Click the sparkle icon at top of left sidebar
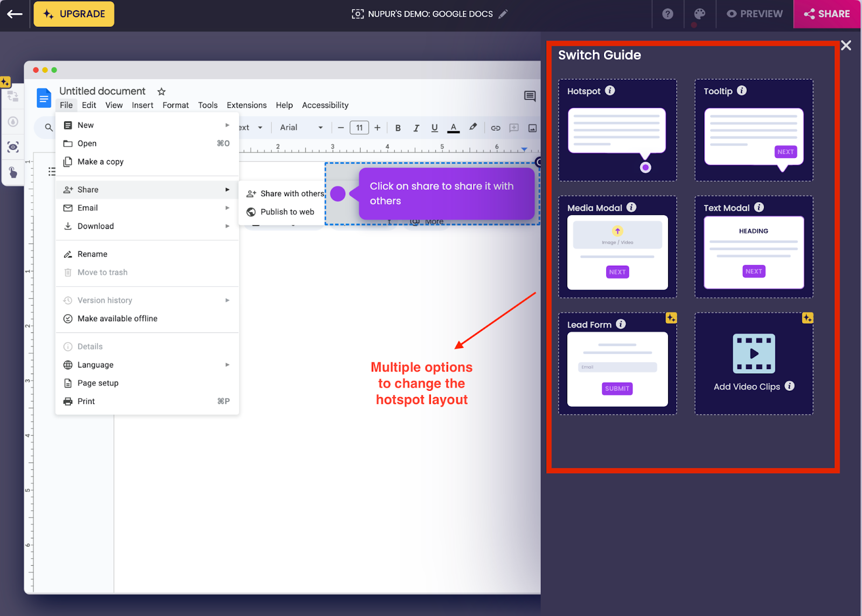 (x=5, y=82)
